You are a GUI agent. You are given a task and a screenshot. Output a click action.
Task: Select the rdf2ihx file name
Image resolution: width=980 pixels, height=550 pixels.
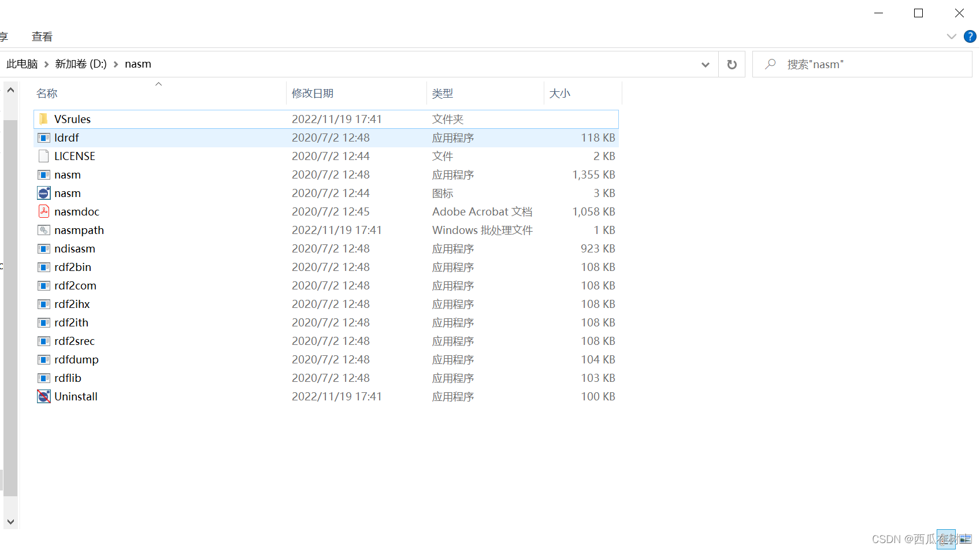point(72,304)
